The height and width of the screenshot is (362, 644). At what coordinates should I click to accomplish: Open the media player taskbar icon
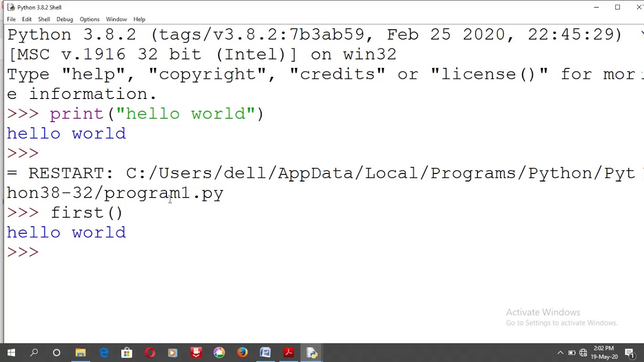click(x=173, y=353)
